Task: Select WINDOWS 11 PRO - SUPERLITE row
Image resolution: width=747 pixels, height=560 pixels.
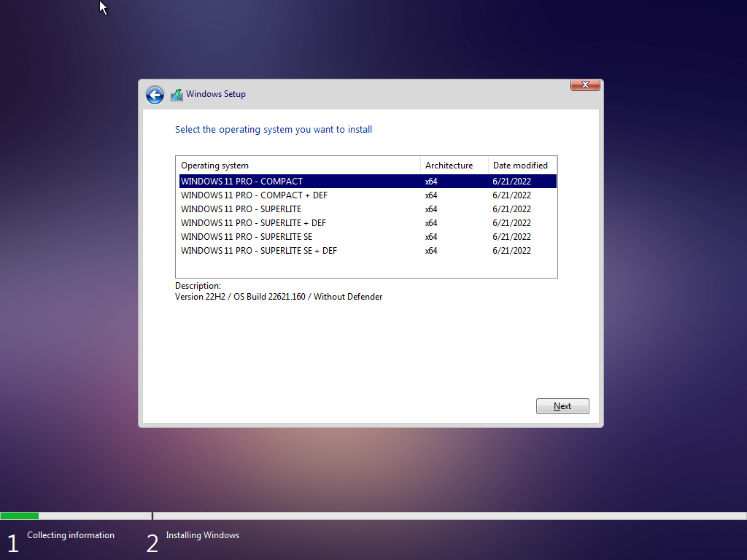Action: tap(241, 209)
